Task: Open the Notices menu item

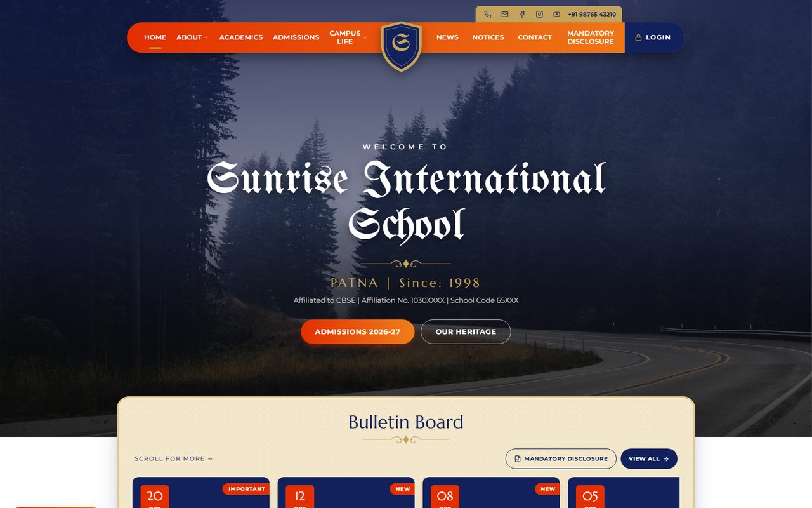Action: coord(488,37)
